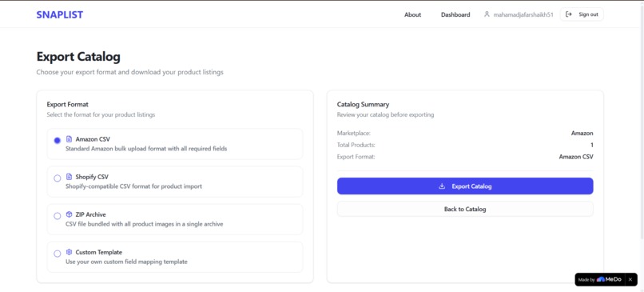The width and height of the screenshot is (644, 292).
Task: Open the mahamadjafarshaikh51 account name
Action: [x=523, y=14]
